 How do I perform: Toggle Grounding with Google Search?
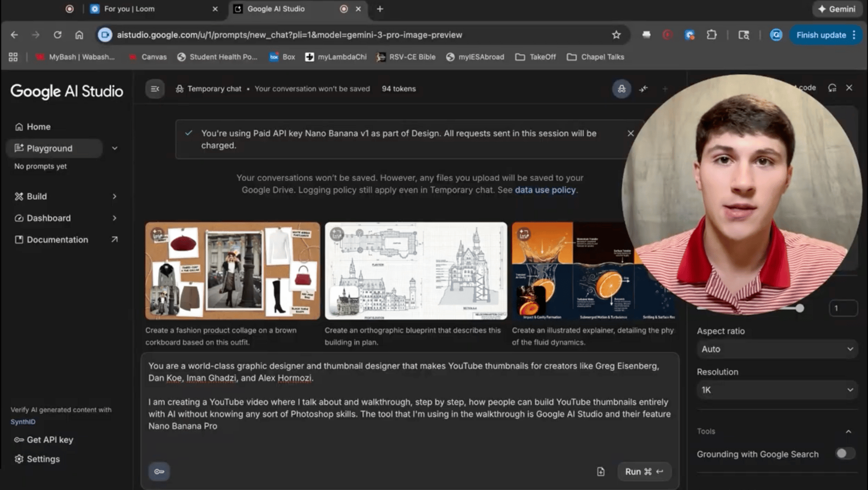point(844,453)
